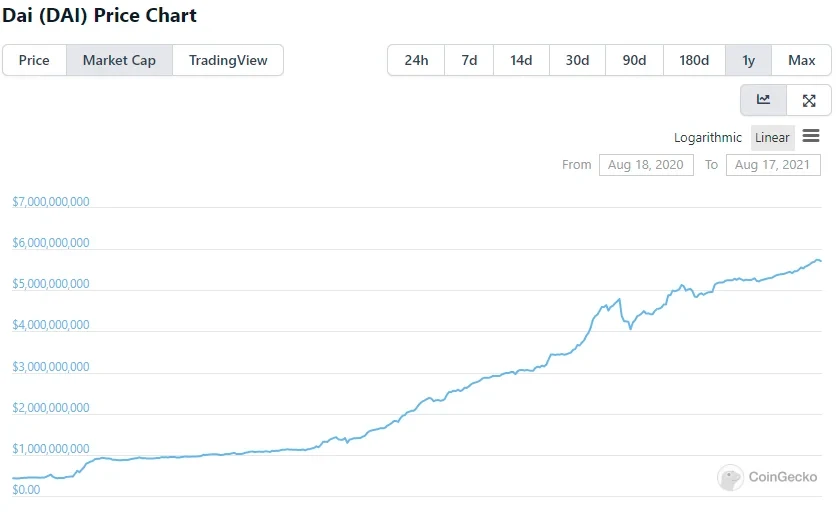Screen dimensions: 837x512
Task: Switch to TradingView tab
Action: (x=228, y=60)
